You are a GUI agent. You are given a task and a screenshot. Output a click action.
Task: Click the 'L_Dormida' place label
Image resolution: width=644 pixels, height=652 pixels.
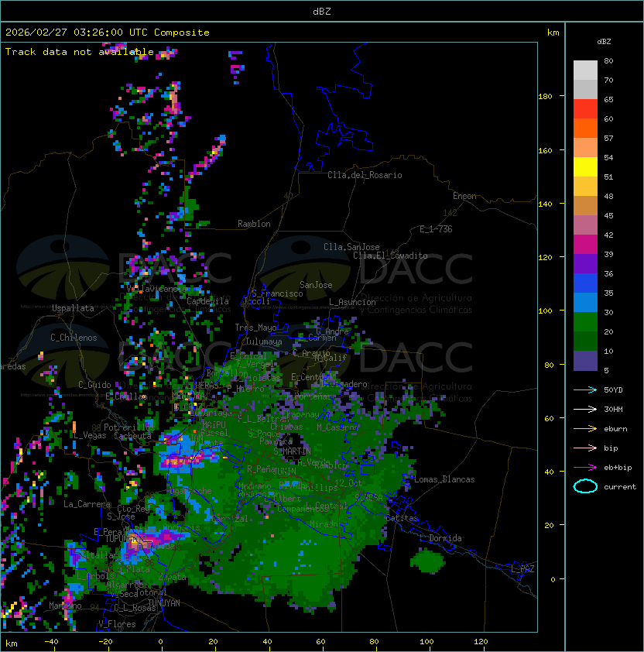pos(440,538)
